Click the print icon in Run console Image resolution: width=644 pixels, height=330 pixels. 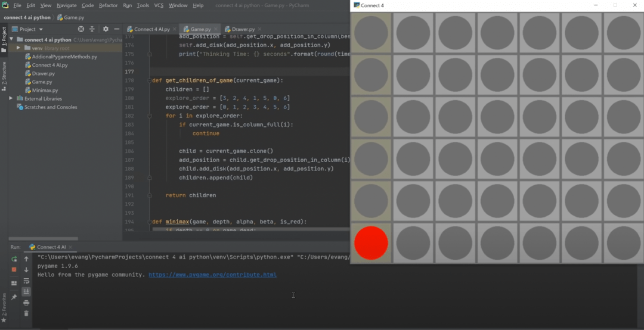[x=26, y=303]
